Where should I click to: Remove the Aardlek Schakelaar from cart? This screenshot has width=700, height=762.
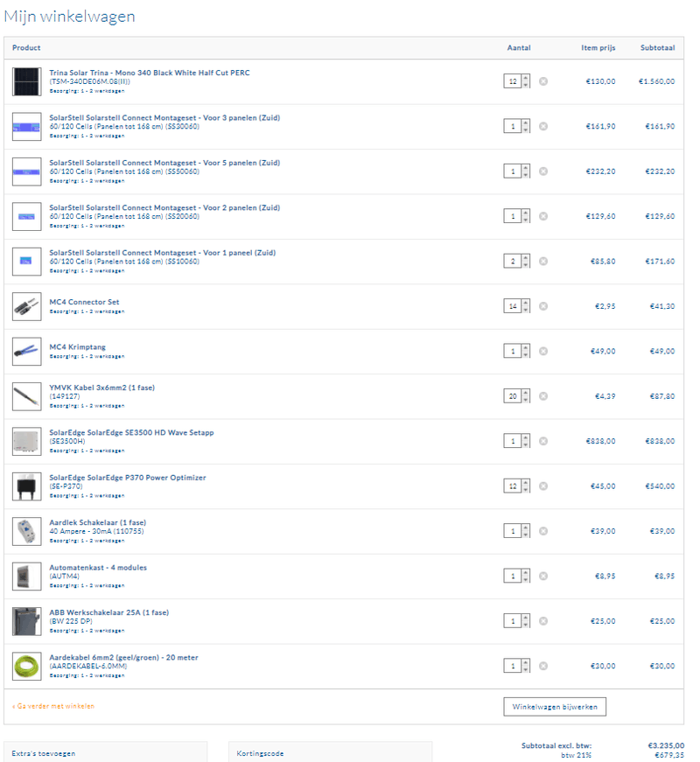tap(543, 530)
